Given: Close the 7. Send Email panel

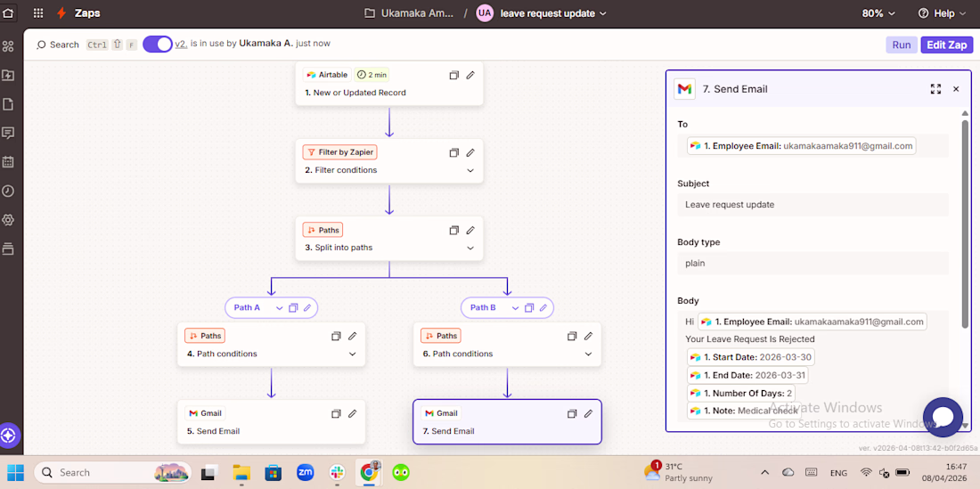Looking at the screenshot, I should pyautogui.click(x=956, y=89).
